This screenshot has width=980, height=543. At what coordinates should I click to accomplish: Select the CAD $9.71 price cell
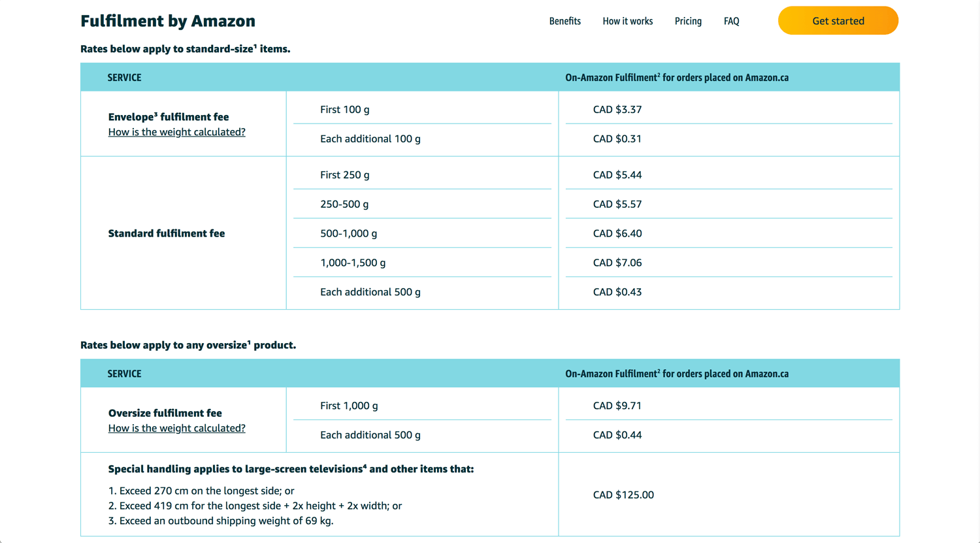pyautogui.click(x=617, y=406)
